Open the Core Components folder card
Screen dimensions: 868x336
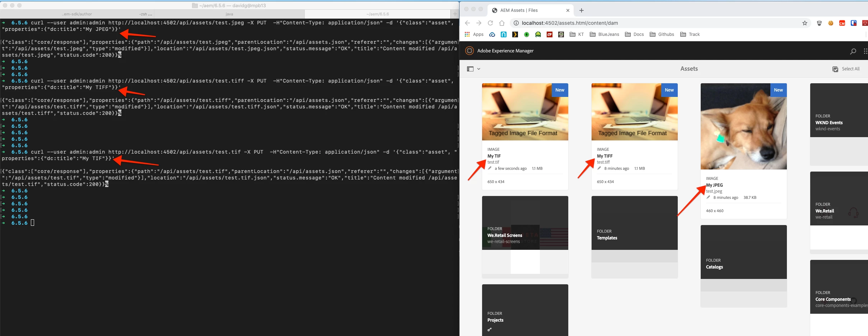pyautogui.click(x=839, y=298)
